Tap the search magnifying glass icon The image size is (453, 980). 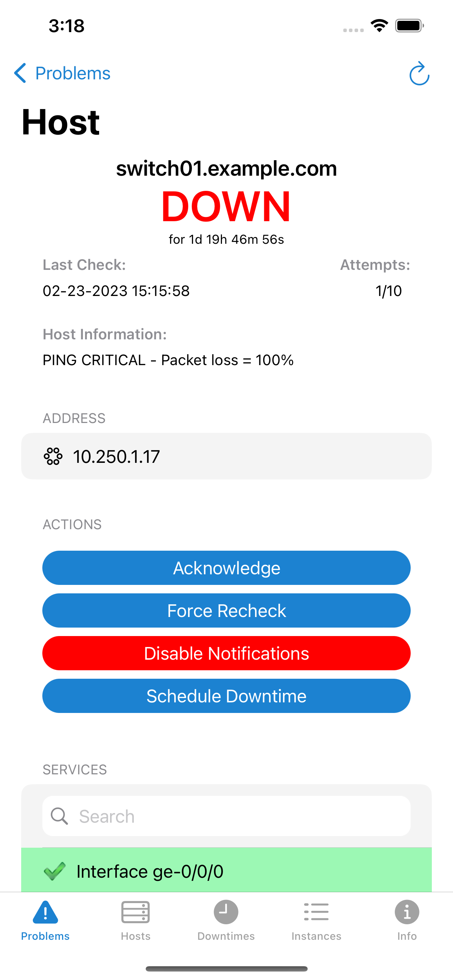pos(59,816)
